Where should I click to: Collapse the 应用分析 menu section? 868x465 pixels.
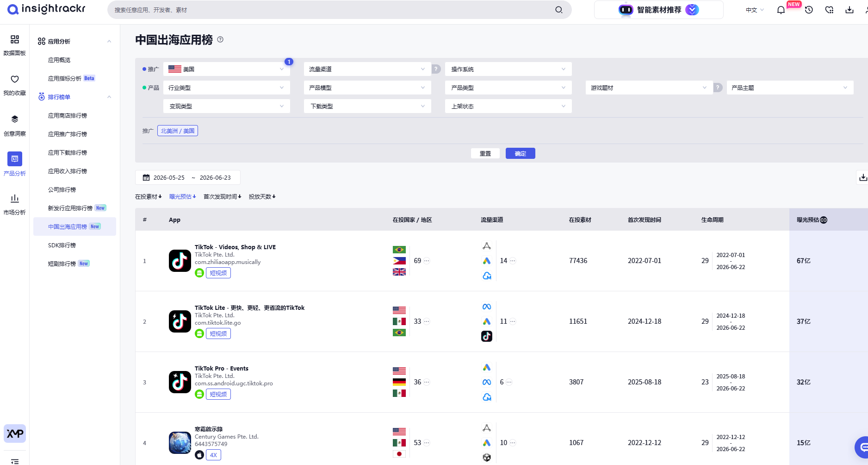[109, 41]
